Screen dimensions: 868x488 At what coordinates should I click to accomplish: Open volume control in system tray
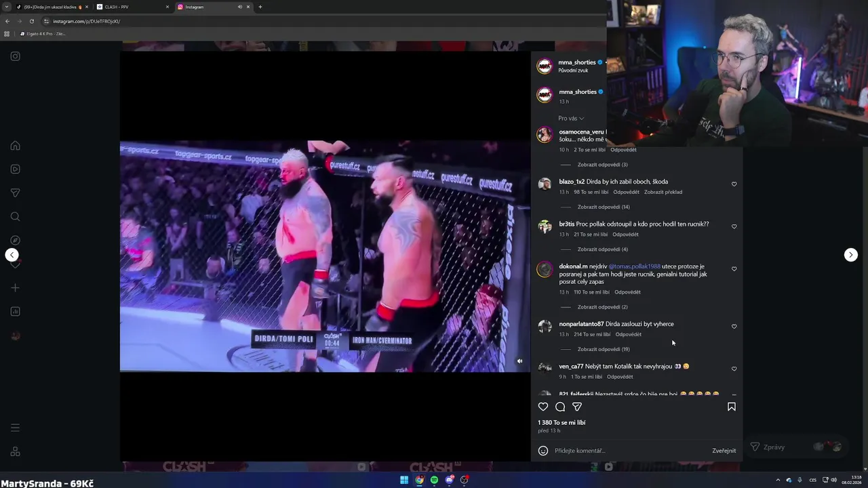coord(833,480)
